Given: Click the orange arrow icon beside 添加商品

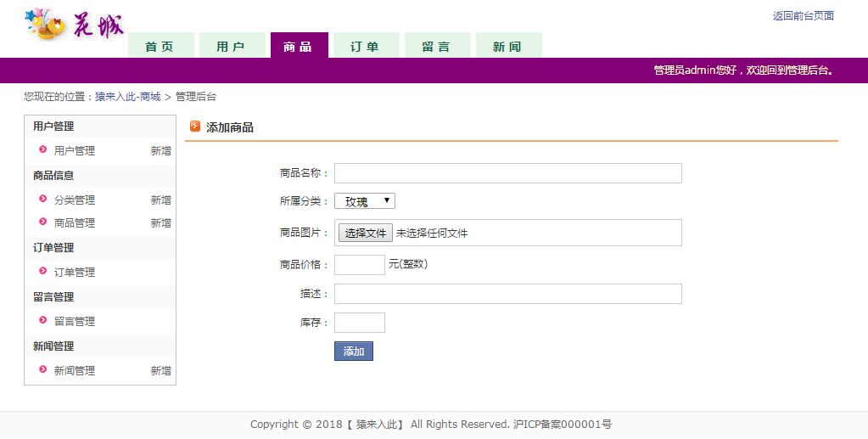Looking at the screenshot, I should pyautogui.click(x=195, y=127).
